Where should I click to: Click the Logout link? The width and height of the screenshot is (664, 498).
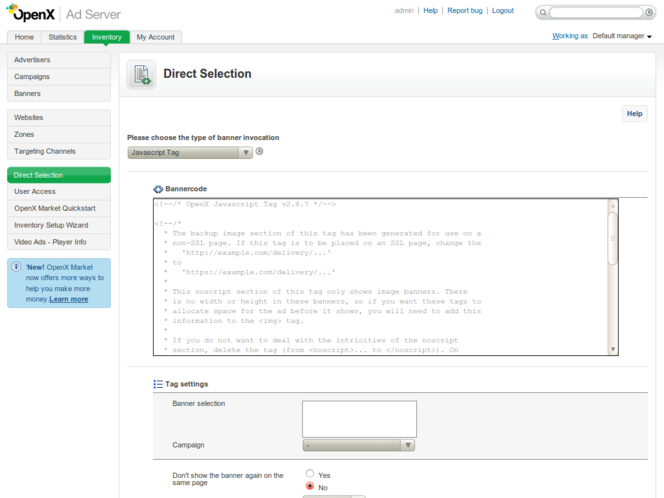[x=502, y=11]
